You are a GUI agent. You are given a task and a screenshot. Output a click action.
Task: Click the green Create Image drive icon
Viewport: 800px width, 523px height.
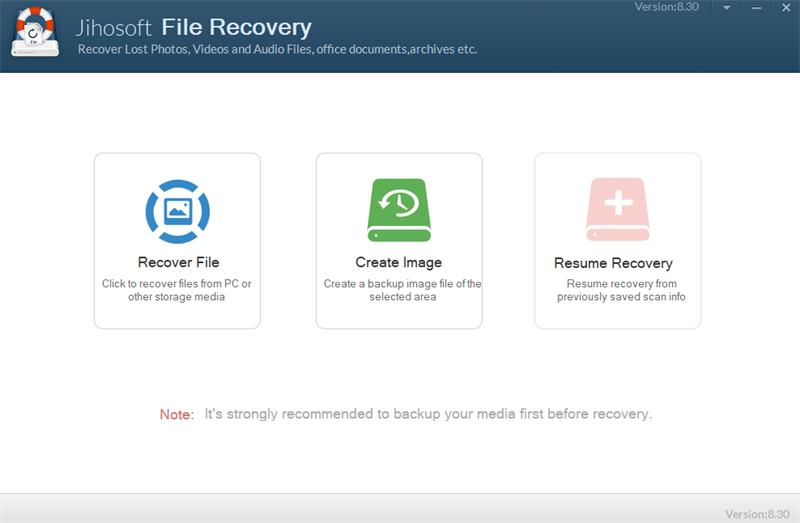click(x=399, y=210)
